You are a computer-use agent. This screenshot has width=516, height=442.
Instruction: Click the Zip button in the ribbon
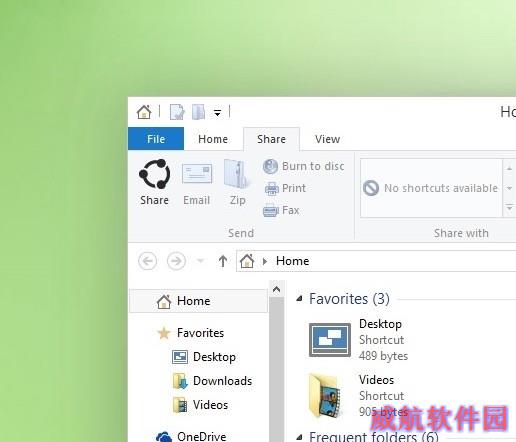coord(237,182)
